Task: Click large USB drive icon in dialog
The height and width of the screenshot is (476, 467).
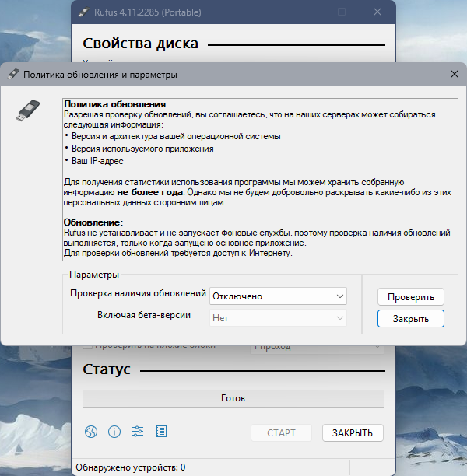Action: click(x=28, y=110)
